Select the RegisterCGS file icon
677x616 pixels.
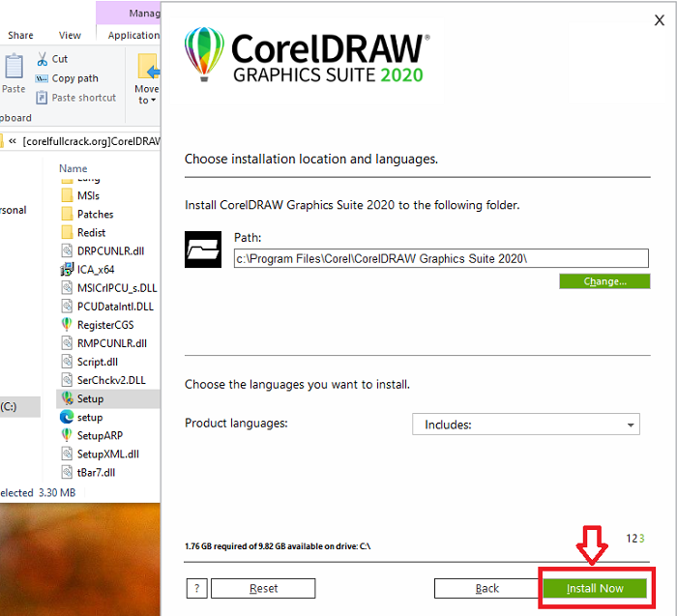point(67,325)
